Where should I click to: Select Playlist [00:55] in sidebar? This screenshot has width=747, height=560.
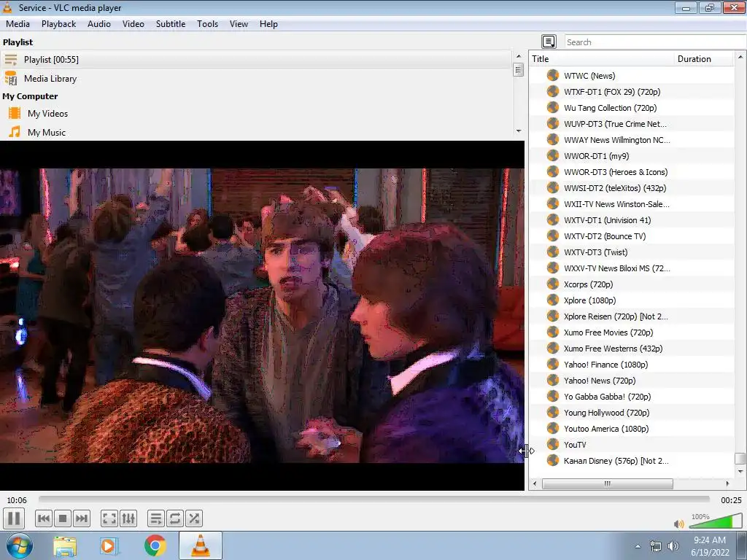256,60
